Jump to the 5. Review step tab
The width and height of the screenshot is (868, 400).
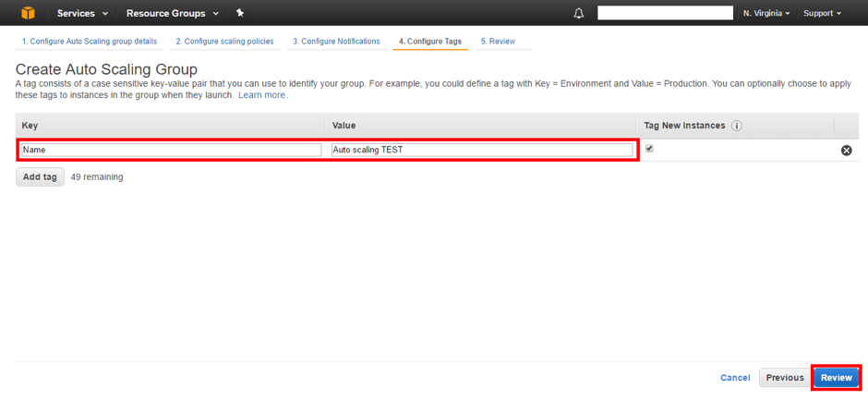(x=498, y=42)
